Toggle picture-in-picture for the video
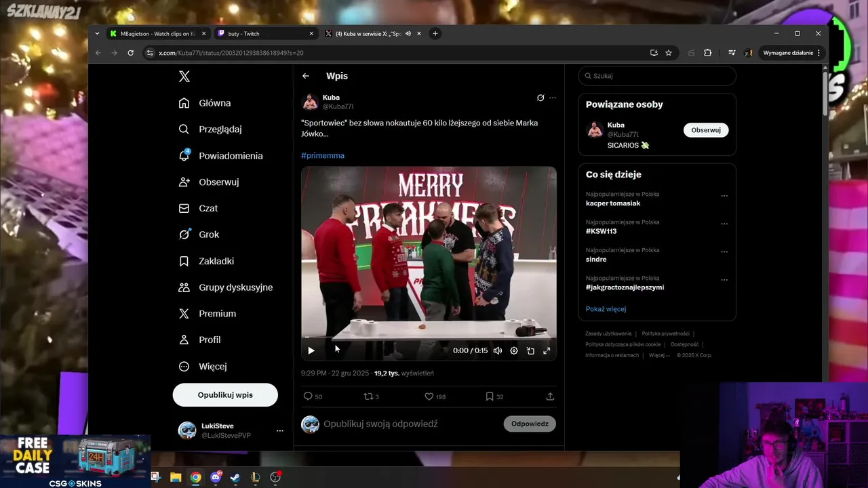This screenshot has height=488, width=868. [x=530, y=350]
